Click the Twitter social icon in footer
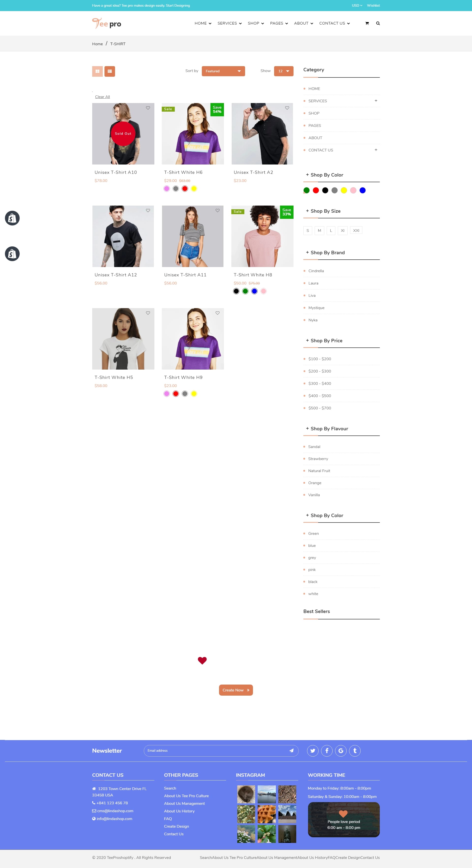This screenshot has width=472, height=868. pos(313,750)
